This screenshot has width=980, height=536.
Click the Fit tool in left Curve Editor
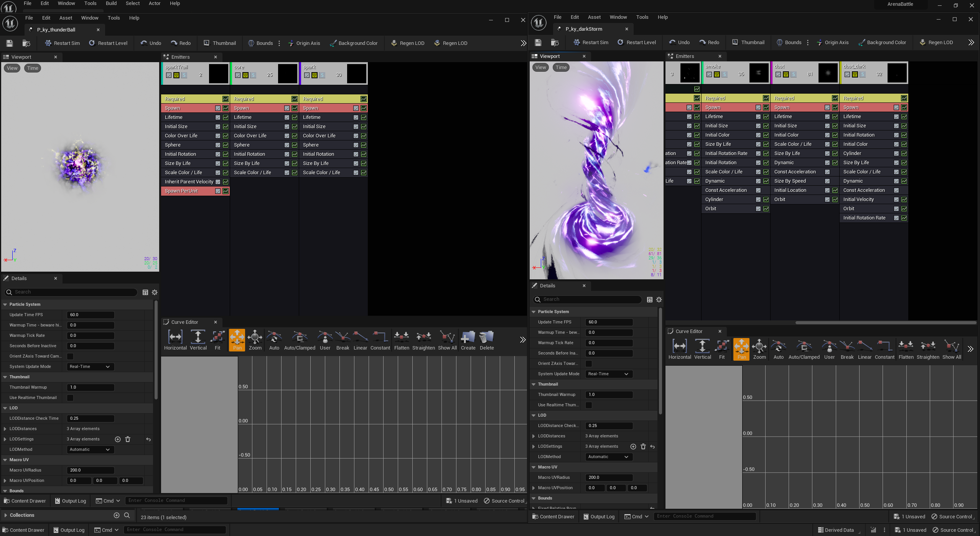pyautogui.click(x=217, y=340)
